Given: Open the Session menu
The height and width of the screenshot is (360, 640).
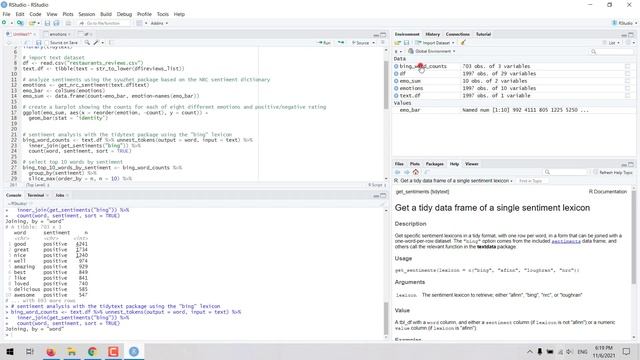Looking at the screenshot, I should click(x=87, y=14).
